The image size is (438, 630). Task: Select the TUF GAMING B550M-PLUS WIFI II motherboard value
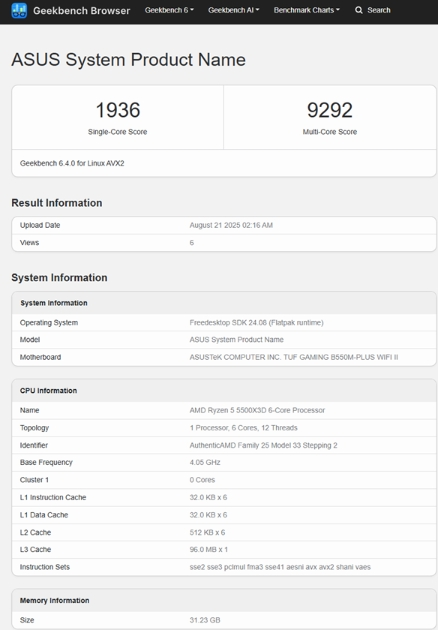click(x=294, y=357)
